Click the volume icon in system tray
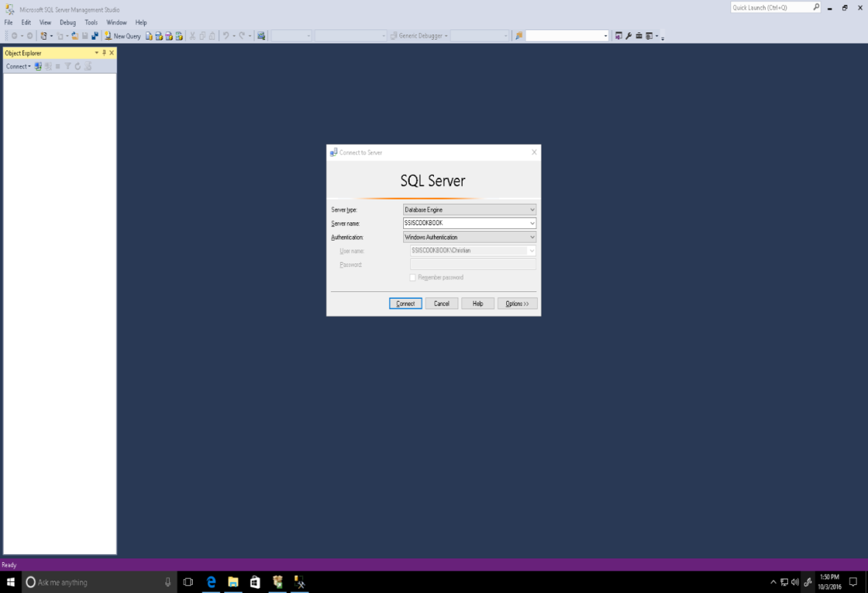 795,582
